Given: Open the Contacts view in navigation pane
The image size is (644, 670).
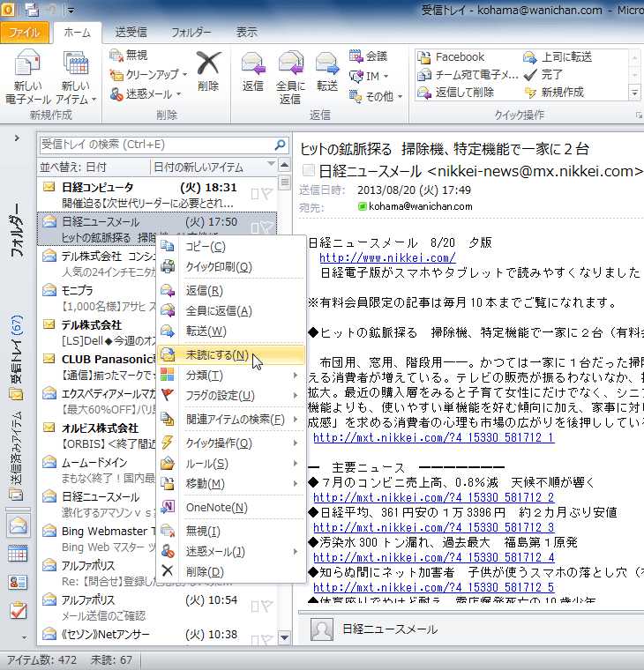Looking at the screenshot, I should 18,582.
